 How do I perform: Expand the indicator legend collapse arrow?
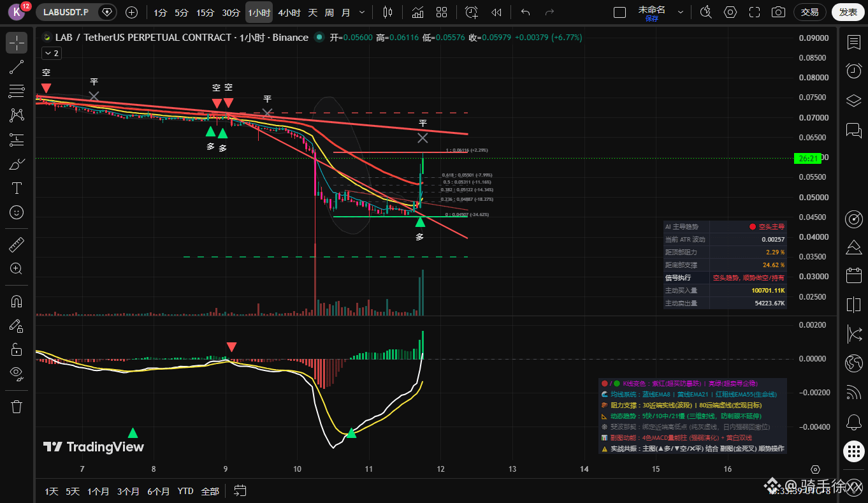point(51,54)
